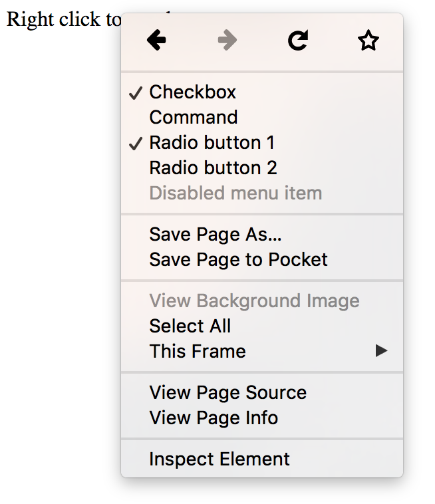The image size is (435, 504).
Task: Click the checkmark beside Checkbox
Action: click(x=136, y=93)
